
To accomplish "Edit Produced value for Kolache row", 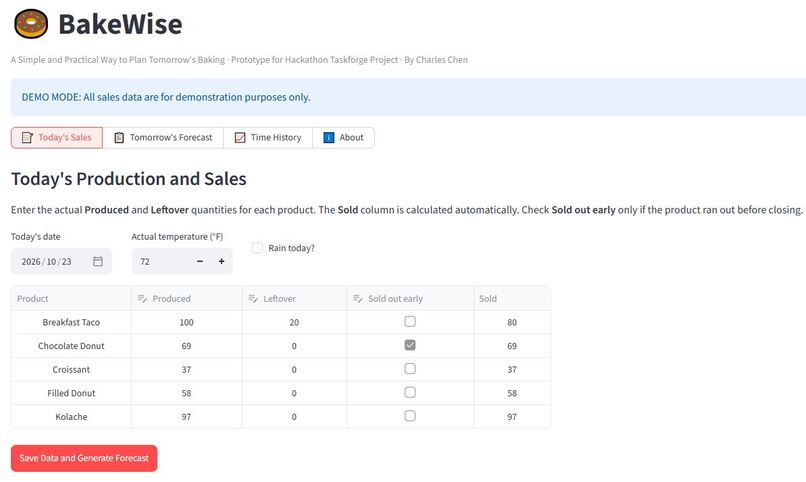I will point(187,417).
